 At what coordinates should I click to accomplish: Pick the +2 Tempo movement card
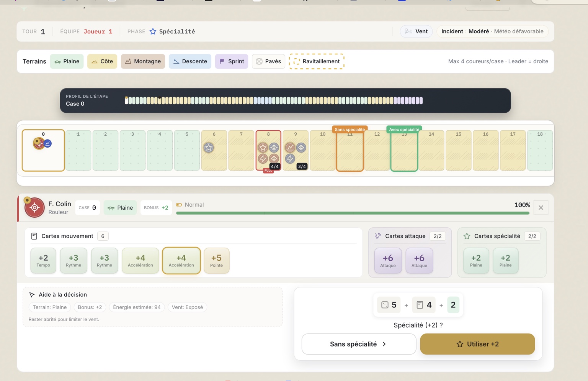(43, 261)
